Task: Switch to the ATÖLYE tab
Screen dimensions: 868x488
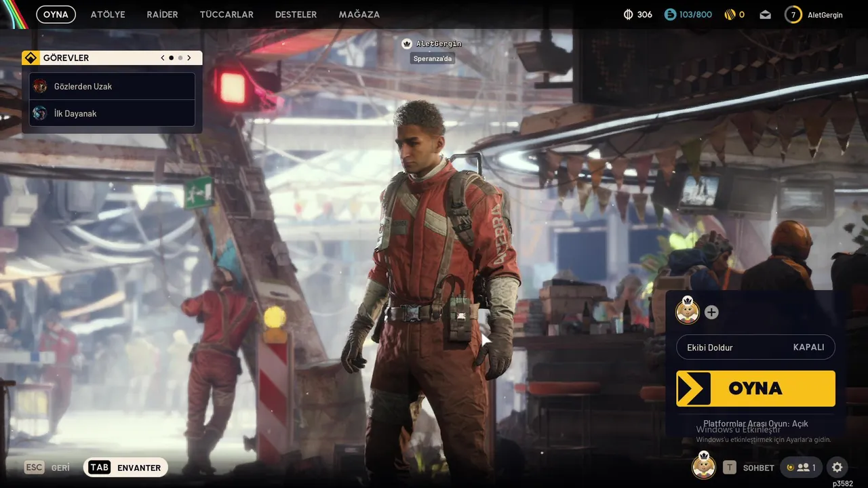Action: pyautogui.click(x=108, y=14)
